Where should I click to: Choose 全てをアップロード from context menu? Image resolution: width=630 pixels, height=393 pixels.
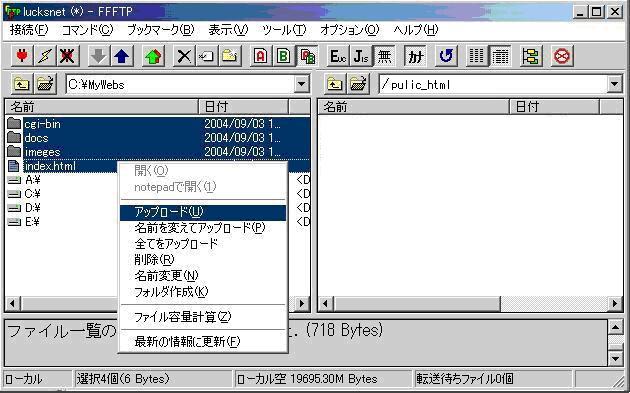tap(176, 244)
